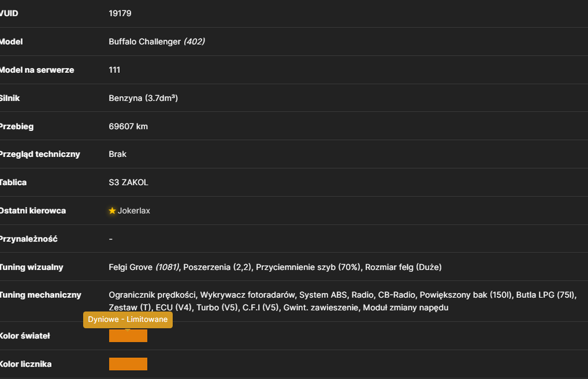
Task: Click the plate text S3 ZAKOL
Action: coord(129,183)
